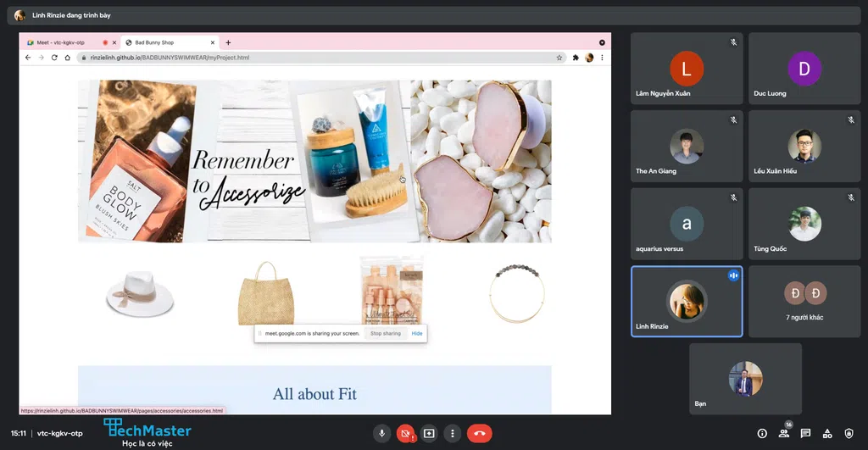Select the white hat product image

140,293
